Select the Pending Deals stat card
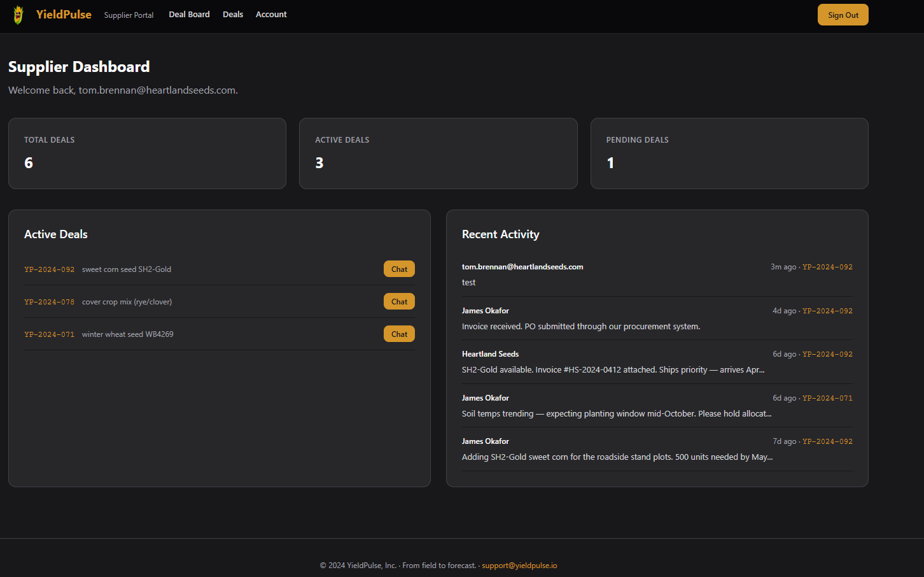Viewport: 924px width, 577px height. click(729, 153)
